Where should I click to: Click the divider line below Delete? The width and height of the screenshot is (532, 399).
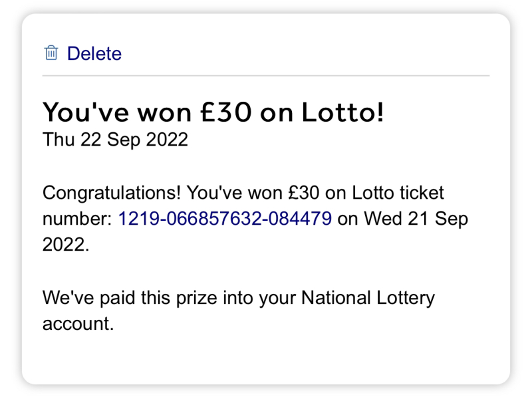click(266, 76)
